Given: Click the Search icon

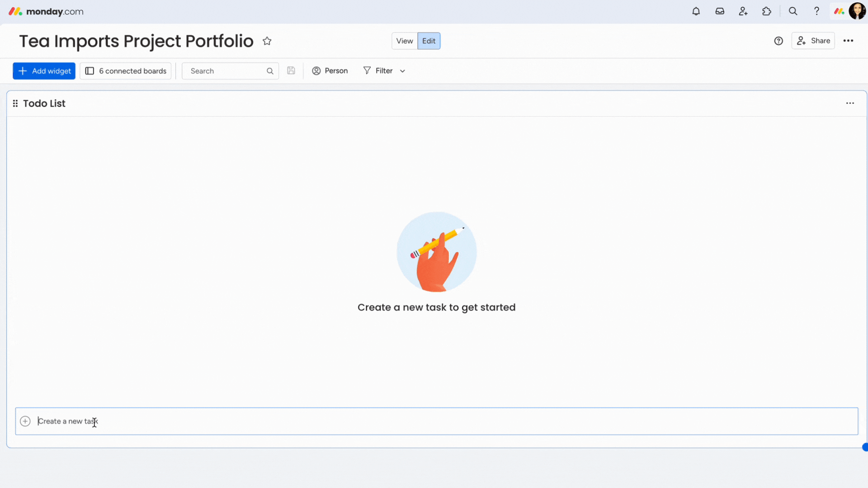Looking at the screenshot, I should 793,11.
